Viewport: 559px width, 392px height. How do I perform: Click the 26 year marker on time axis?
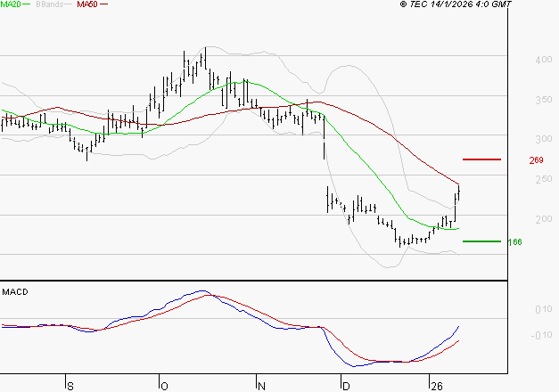click(x=437, y=387)
